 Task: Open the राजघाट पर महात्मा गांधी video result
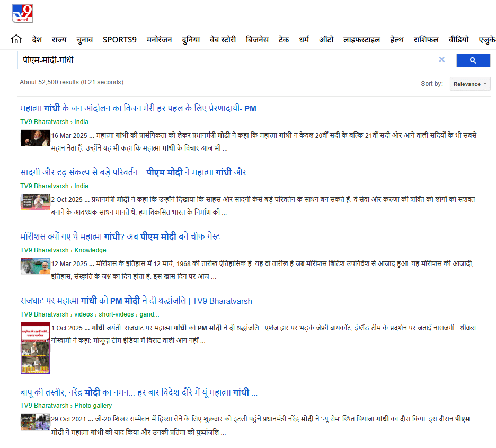[136, 301]
